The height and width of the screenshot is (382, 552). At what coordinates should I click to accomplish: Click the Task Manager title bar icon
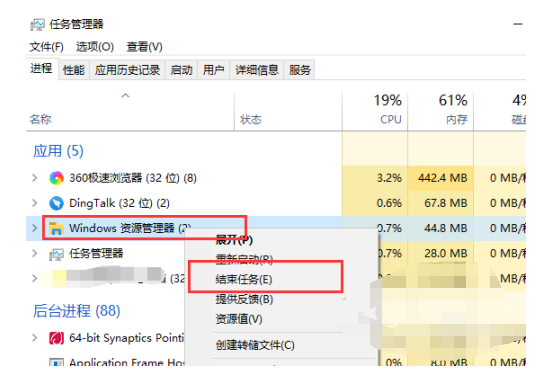(x=37, y=25)
